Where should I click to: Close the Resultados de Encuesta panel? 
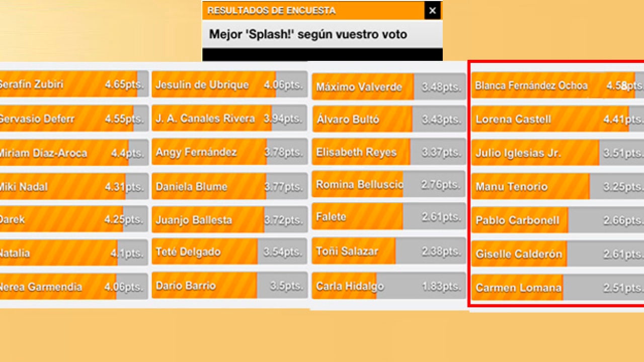coord(432,11)
